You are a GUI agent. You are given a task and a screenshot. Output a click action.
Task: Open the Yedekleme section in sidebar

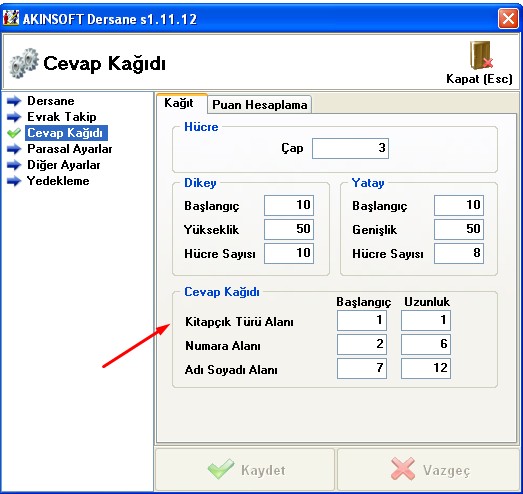(58, 181)
